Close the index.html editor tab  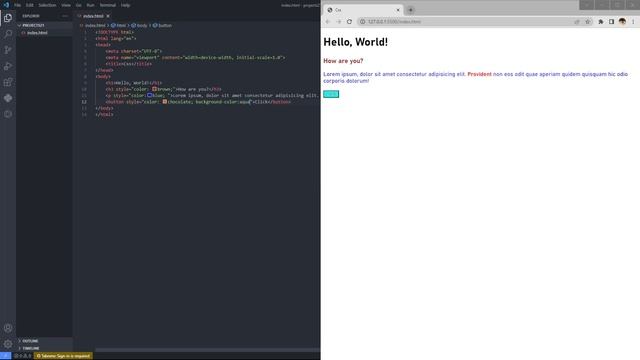tap(108, 16)
